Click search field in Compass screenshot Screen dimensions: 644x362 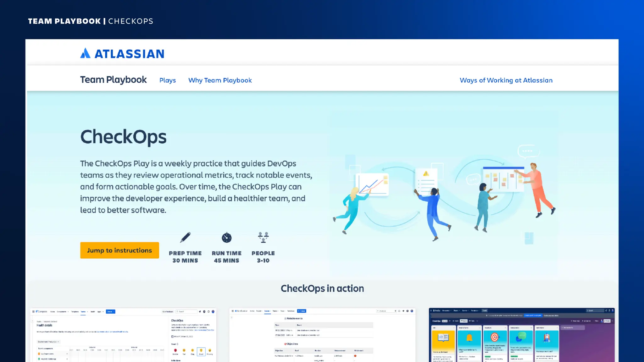(x=186, y=311)
